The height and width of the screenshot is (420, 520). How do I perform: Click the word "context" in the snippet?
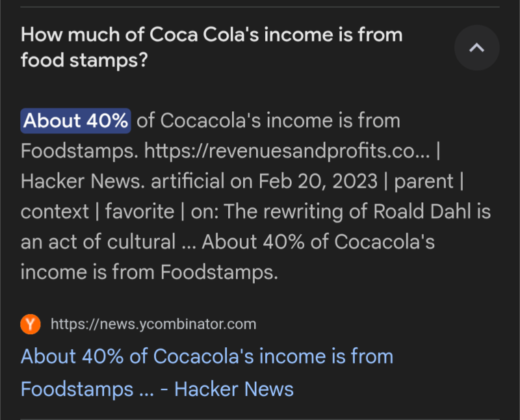pos(55,211)
